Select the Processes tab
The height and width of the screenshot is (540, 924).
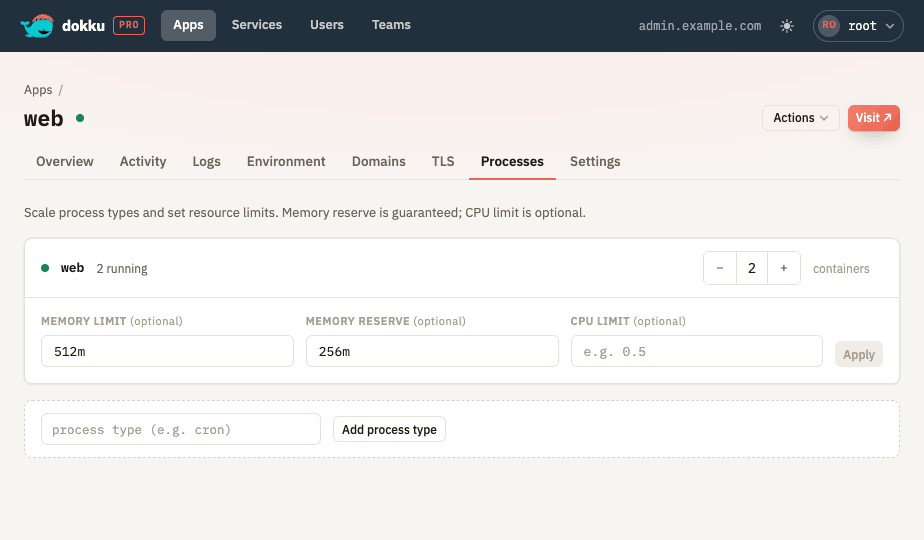coord(512,162)
